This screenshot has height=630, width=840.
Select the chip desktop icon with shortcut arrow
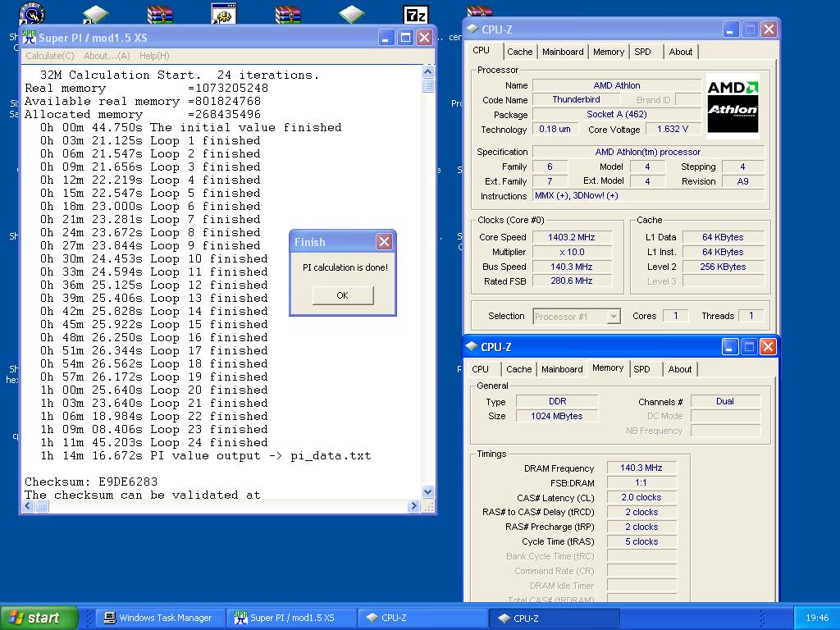point(95,15)
